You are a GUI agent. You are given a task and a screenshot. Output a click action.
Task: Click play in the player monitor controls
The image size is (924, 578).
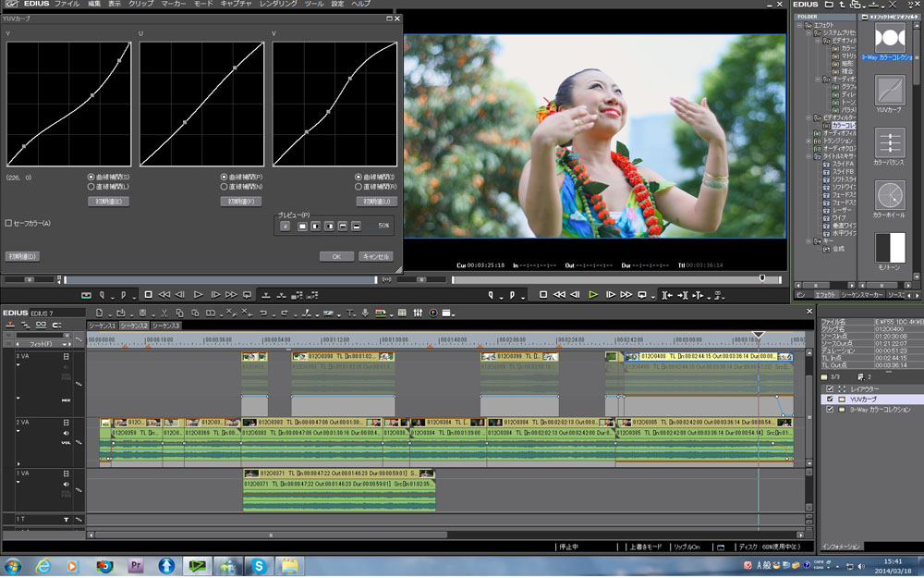(x=198, y=295)
